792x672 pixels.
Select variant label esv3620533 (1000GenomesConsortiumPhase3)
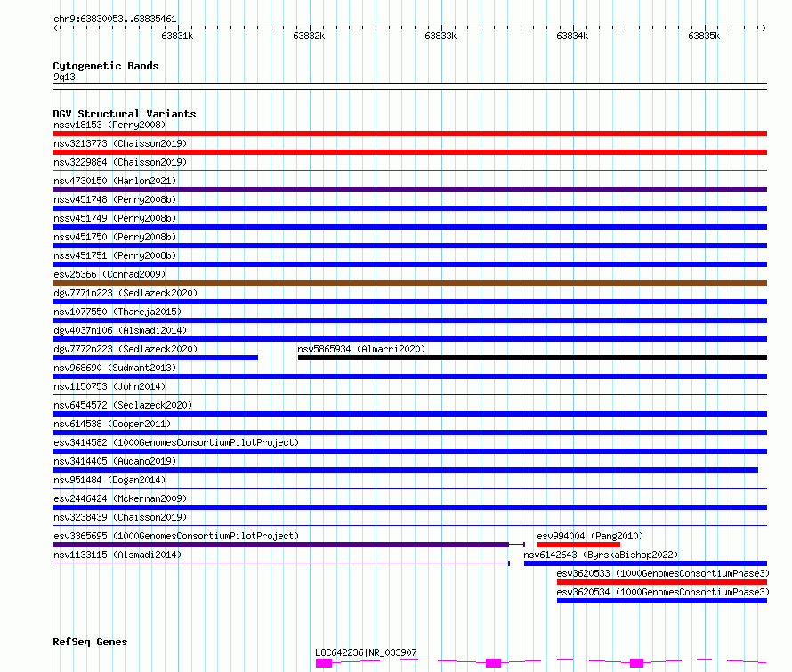(x=663, y=573)
